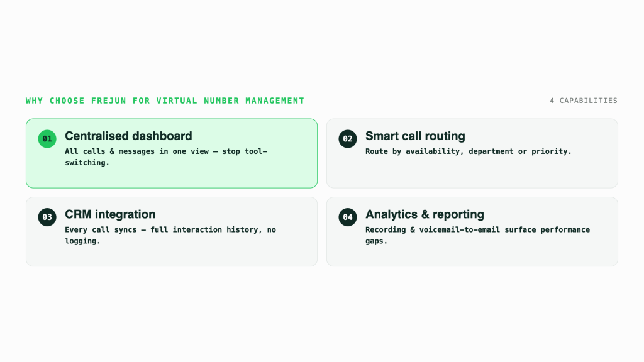Click the 'Recording & voicemail-to-email' description text

tap(478, 235)
